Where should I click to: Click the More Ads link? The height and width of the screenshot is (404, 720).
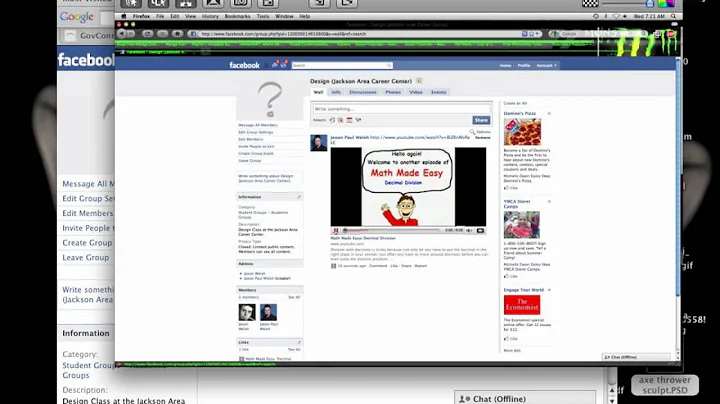pyautogui.click(x=512, y=350)
